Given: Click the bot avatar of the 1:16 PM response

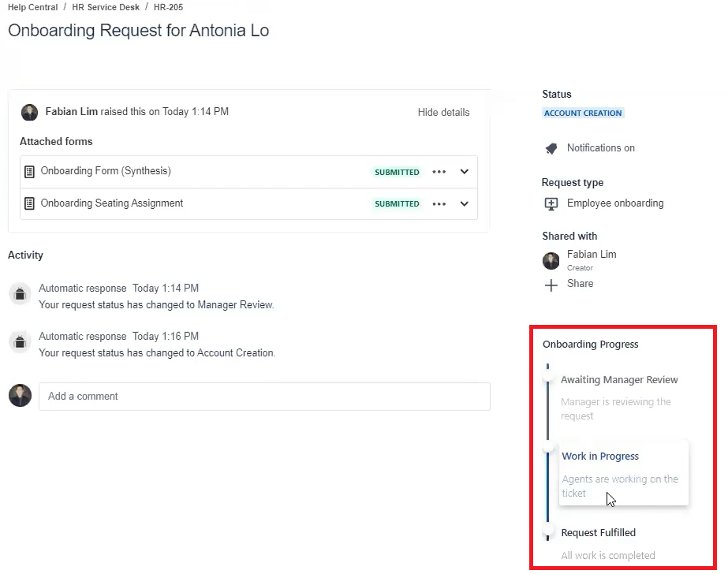Looking at the screenshot, I should 20,342.
